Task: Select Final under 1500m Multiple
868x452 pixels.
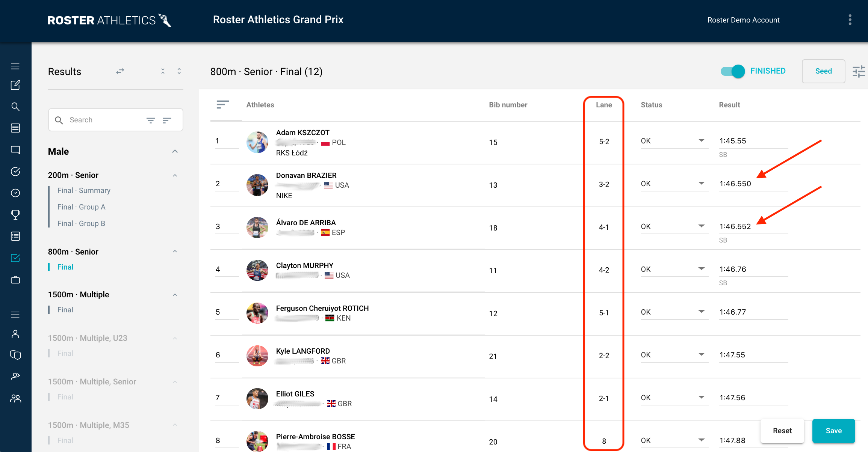Action: tap(65, 310)
